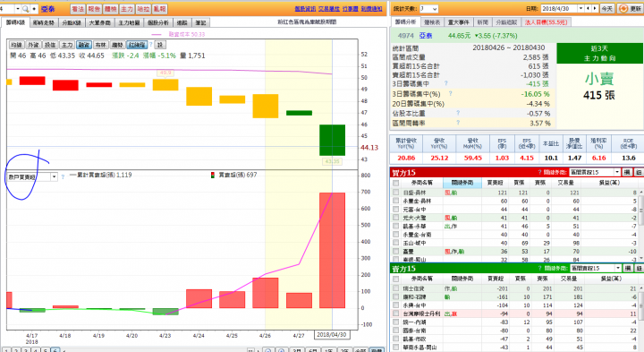Click the small dot button beside search icon

pos(34,9)
